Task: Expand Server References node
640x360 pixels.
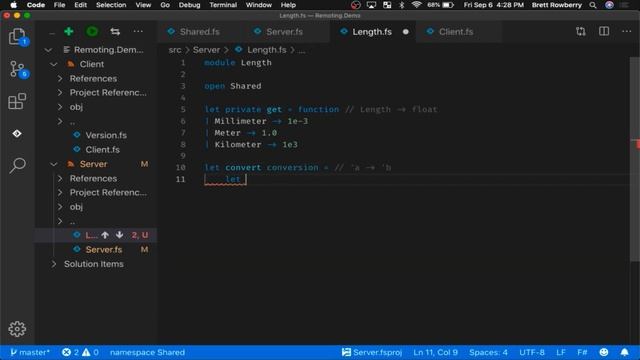Action: coord(60,178)
